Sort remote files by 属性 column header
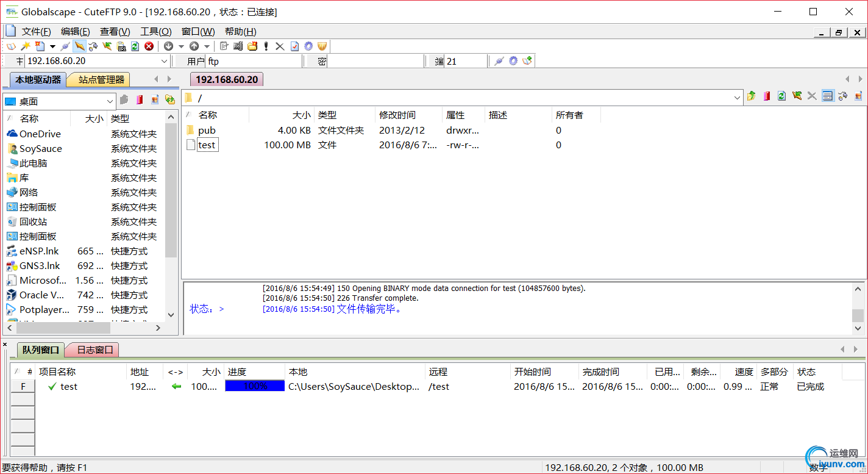The width and height of the screenshot is (868, 474). [464, 115]
